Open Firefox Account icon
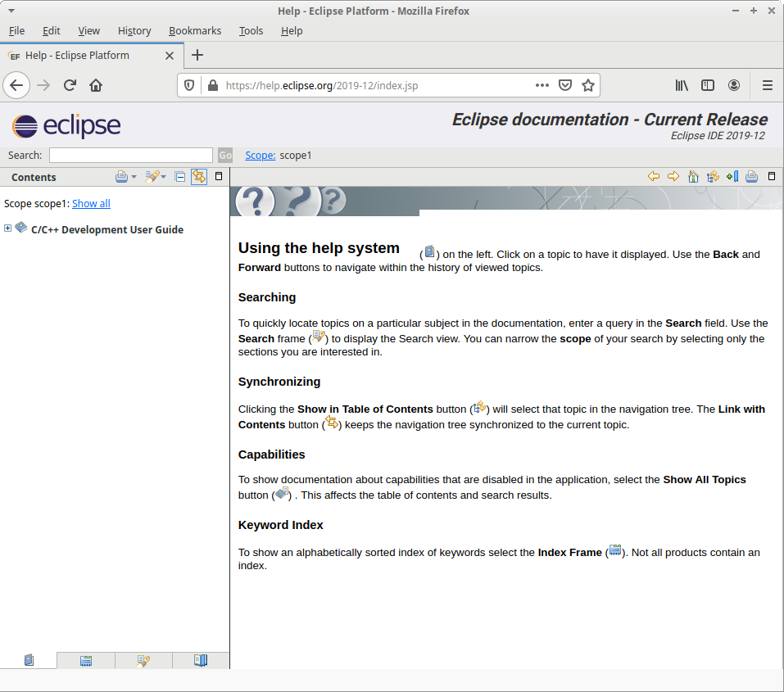This screenshot has height=692, width=784. coord(733,85)
